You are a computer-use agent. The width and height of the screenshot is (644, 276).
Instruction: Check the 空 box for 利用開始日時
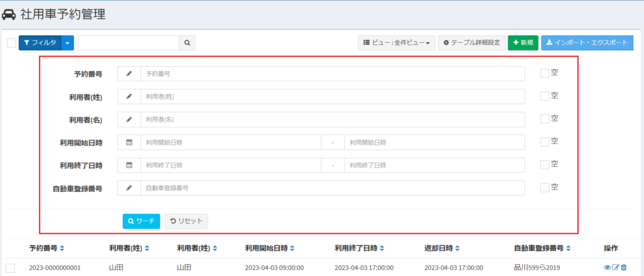(x=545, y=142)
